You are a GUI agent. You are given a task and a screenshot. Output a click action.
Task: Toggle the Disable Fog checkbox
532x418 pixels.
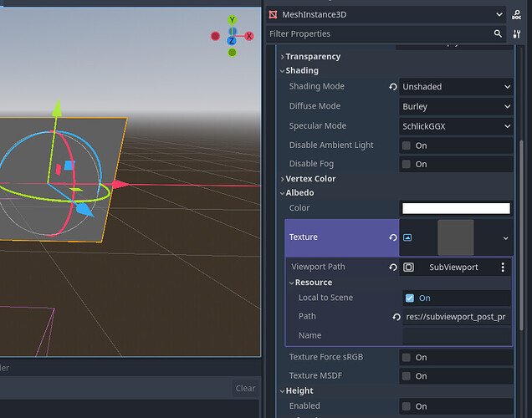click(x=407, y=165)
